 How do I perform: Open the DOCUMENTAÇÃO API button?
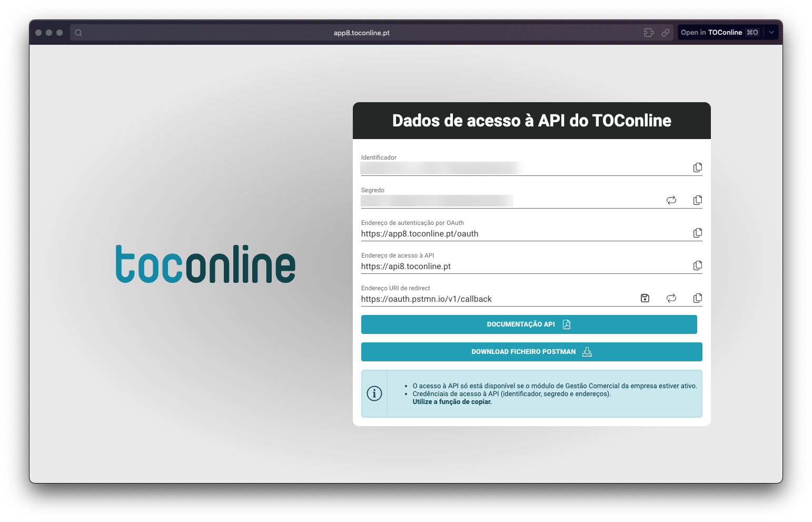pos(529,324)
